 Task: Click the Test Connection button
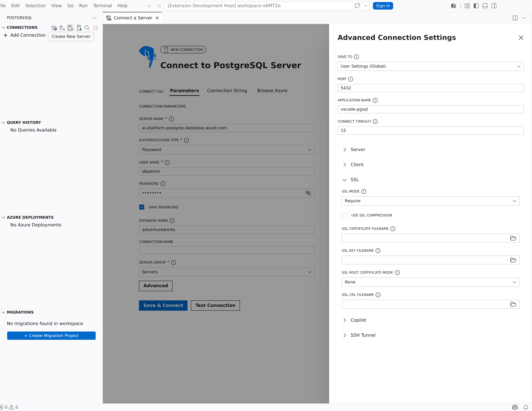click(215, 305)
